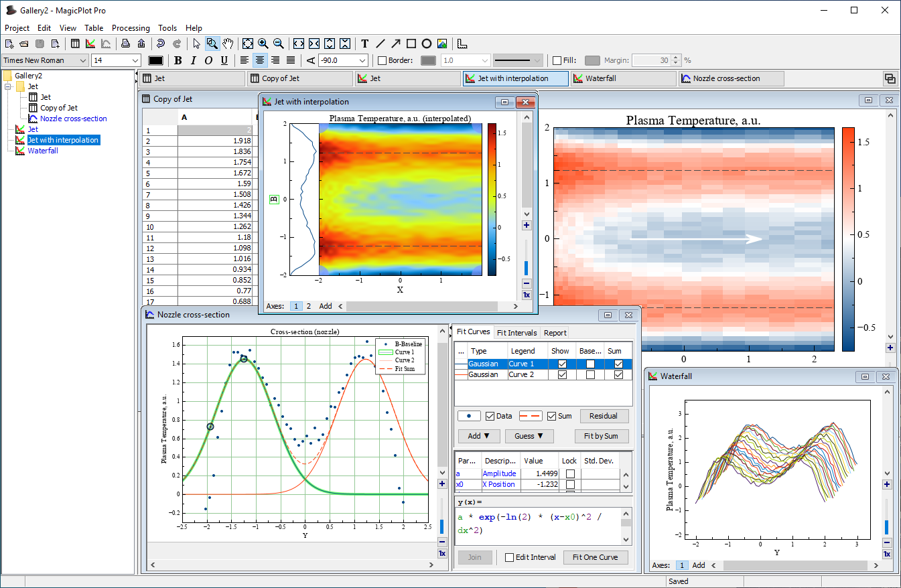Image resolution: width=901 pixels, height=588 pixels.
Task: Select the arrow pointer tool
Action: pos(196,44)
